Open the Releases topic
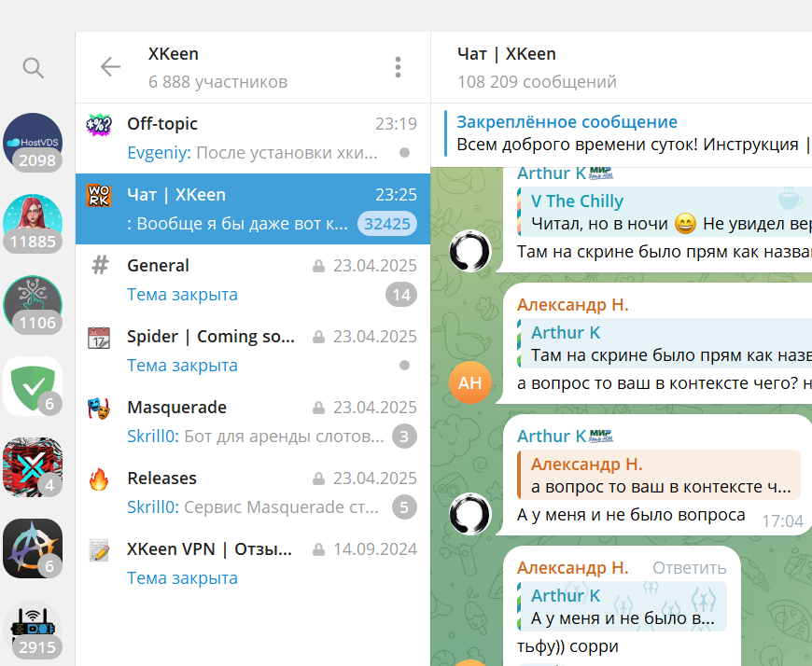The height and width of the screenshot is (666, 812). pos(253,493)
